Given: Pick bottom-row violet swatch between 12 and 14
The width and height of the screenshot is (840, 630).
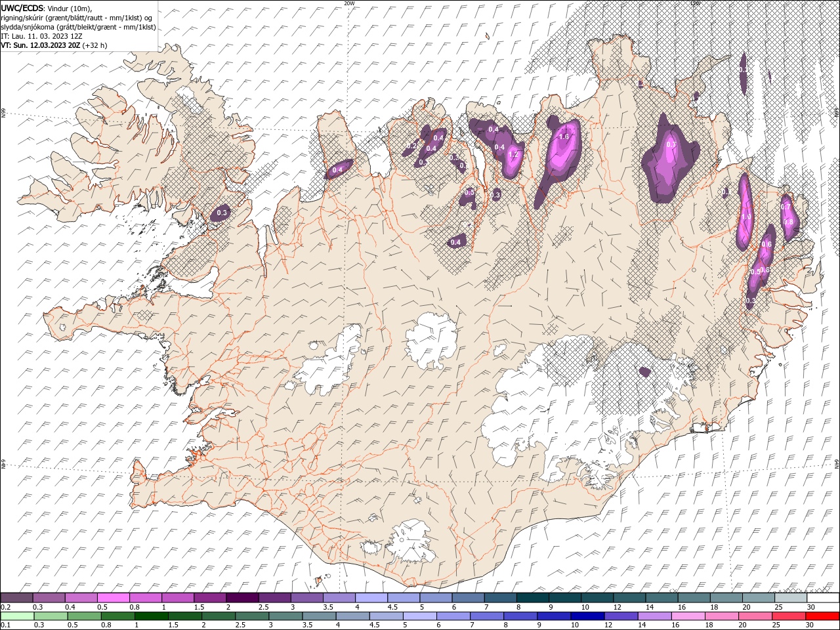Looking at the screenshot, I should [621, 616].
